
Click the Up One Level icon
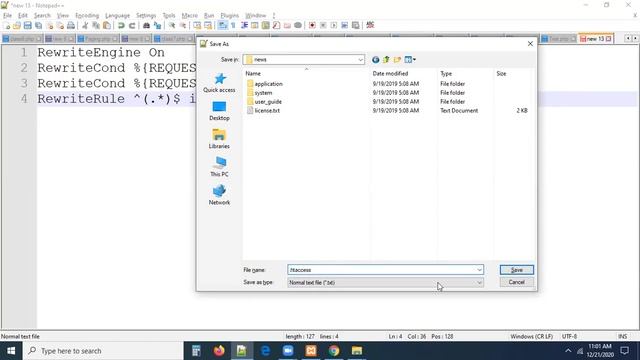click(x=386, y=60)
